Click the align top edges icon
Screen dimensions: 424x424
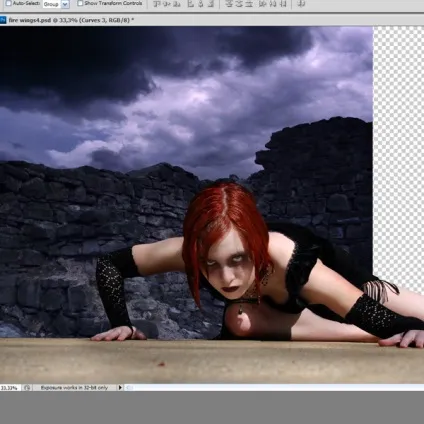point(156,4)
